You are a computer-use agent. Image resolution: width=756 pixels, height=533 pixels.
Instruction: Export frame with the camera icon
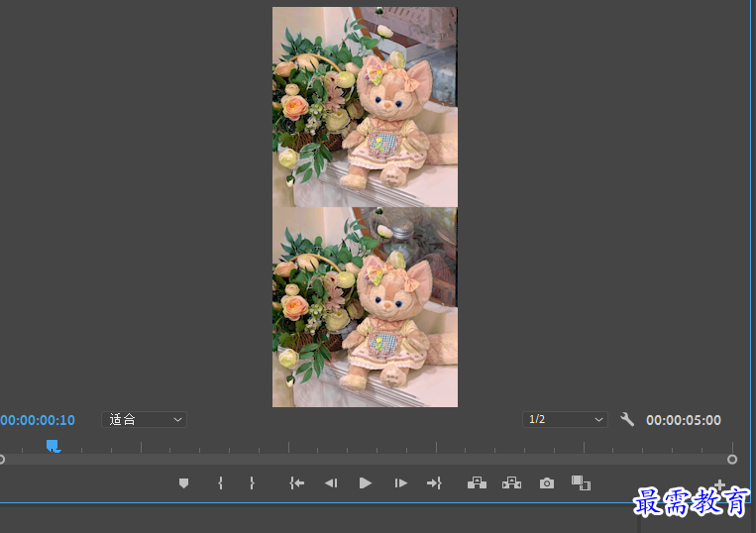[547, 482]
